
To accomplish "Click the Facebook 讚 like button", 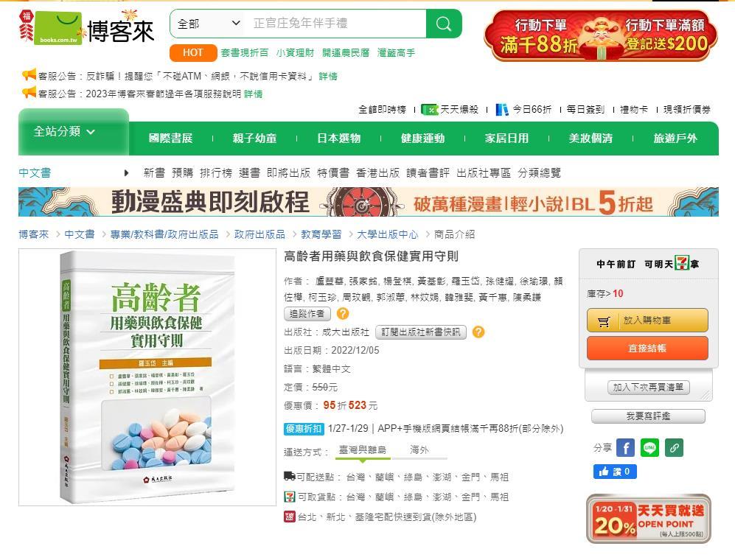I will [615, 472].
